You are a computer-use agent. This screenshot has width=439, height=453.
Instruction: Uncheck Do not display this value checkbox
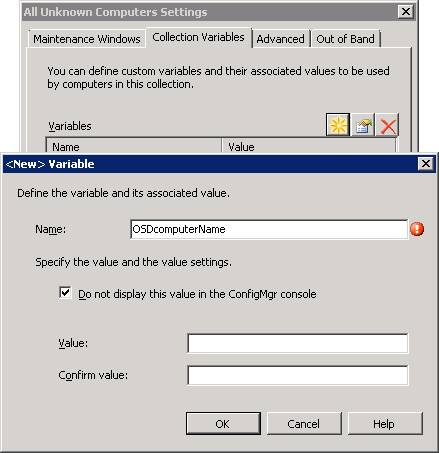coord(65,293)
